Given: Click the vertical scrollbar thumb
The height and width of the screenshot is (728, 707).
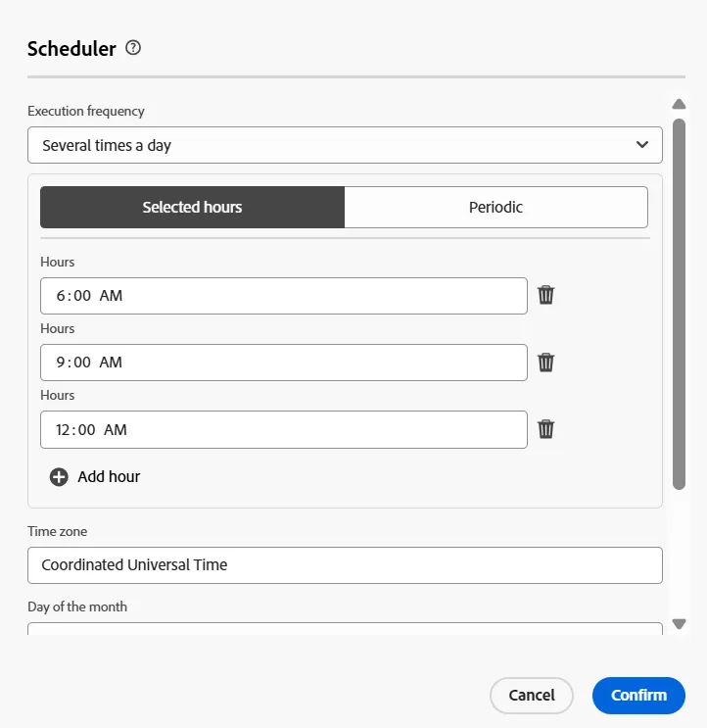Looking at the screenshot, I should coord(679,304).
